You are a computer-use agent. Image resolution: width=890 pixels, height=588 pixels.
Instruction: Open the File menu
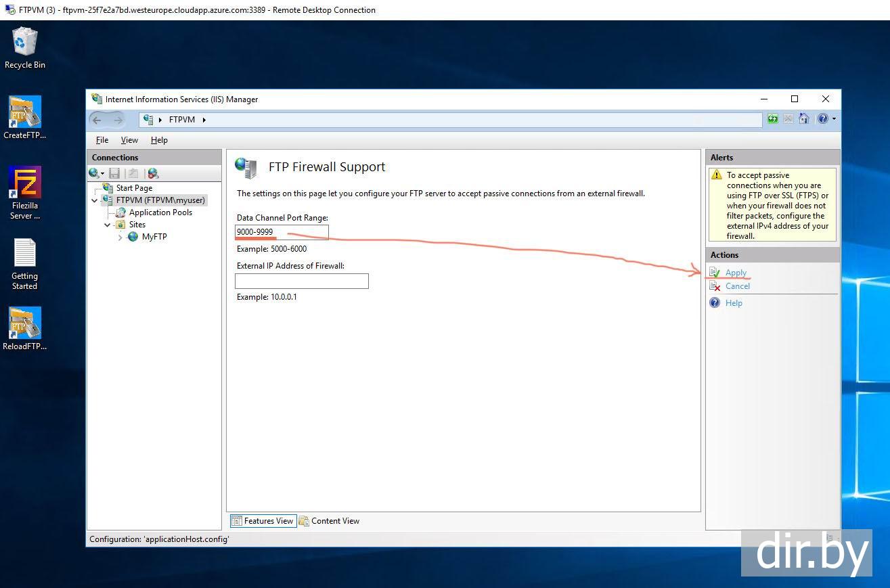(102, 140)
